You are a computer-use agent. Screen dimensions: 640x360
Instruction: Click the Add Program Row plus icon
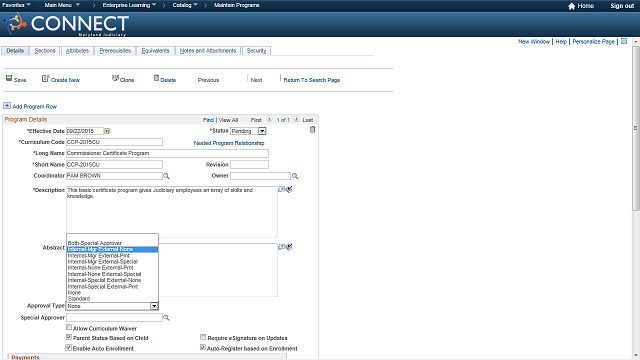pos(7,106)
